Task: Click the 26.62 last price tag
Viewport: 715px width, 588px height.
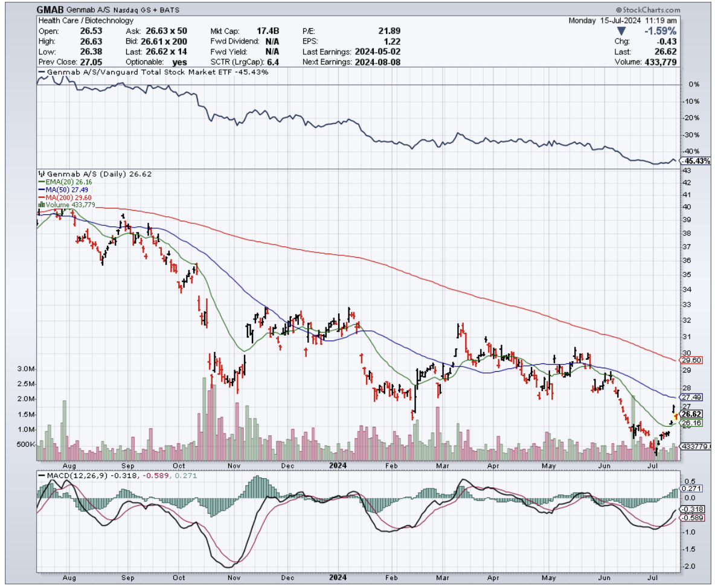Action: click(x=691, y=415)
